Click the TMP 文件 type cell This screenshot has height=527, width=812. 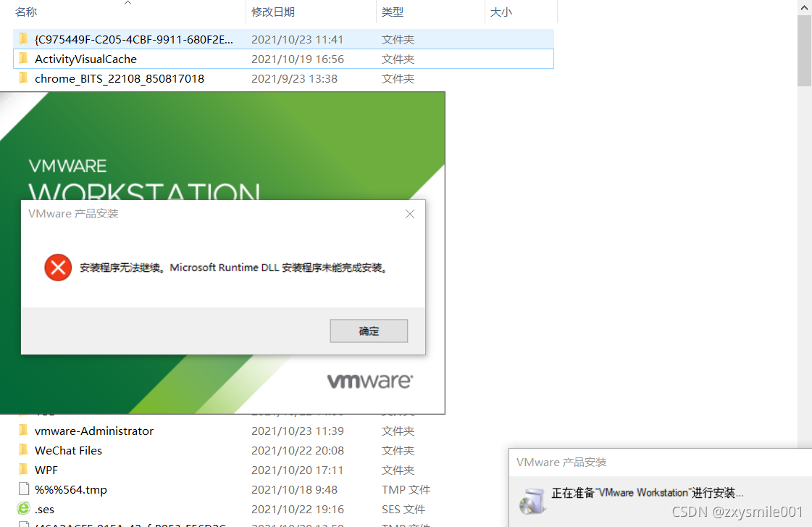406,490
